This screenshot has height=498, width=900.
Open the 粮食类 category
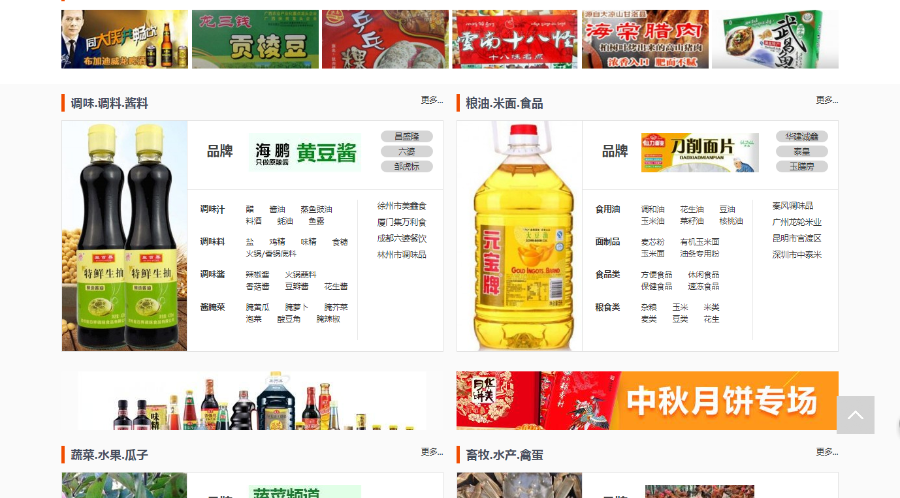pos(607,307)
